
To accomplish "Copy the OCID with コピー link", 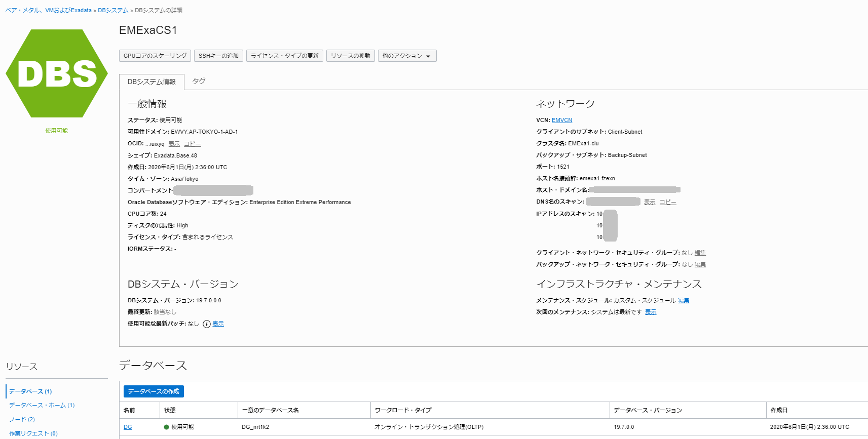I will [193, 144].
